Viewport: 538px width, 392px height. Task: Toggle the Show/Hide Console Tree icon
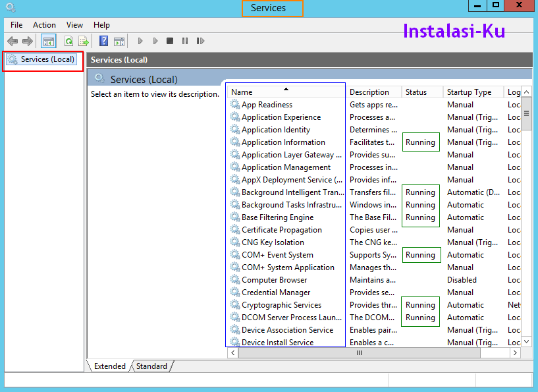48,41
